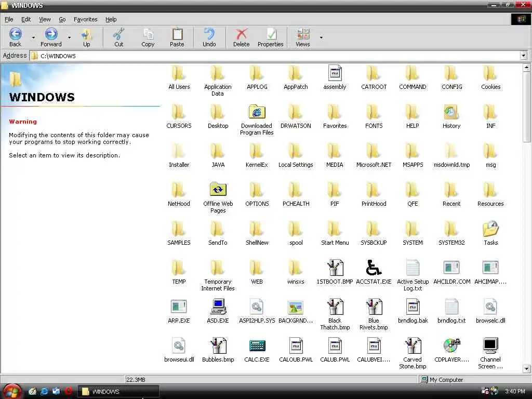Open the Help menu
The image size is (532, 399).
click(111, 19)
